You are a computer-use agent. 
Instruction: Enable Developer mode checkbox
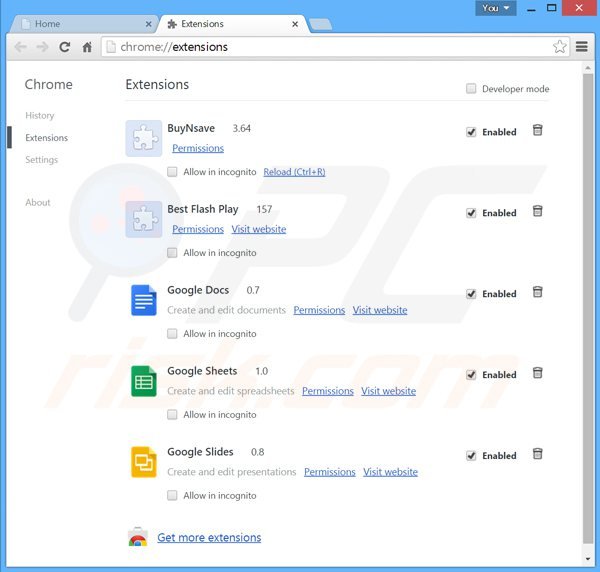coord(471,89)
